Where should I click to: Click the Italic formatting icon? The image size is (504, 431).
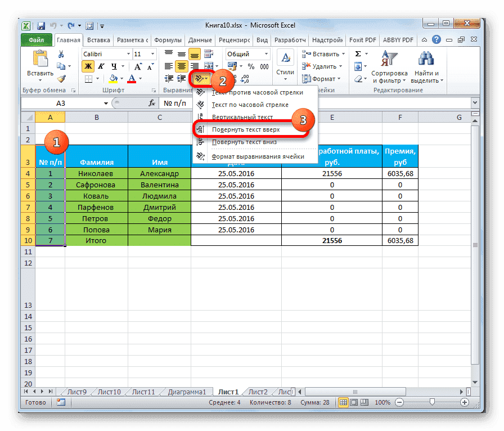[x=101, y=66]
